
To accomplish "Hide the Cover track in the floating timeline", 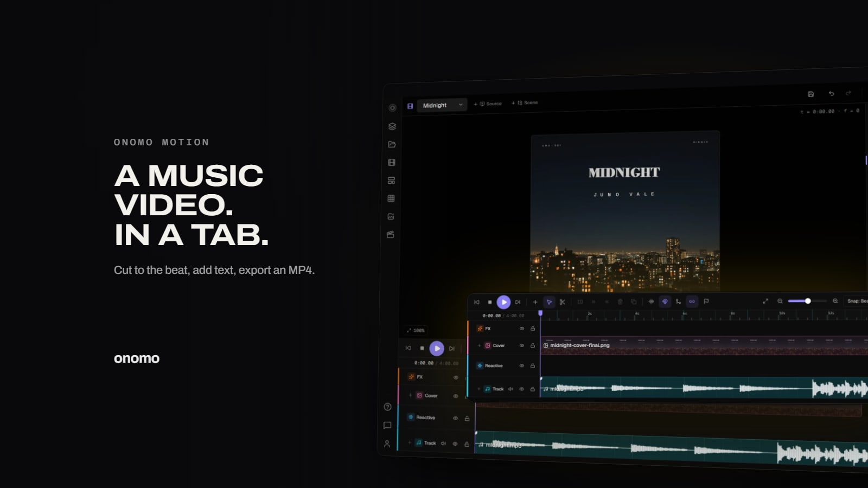I will point(522,345).
